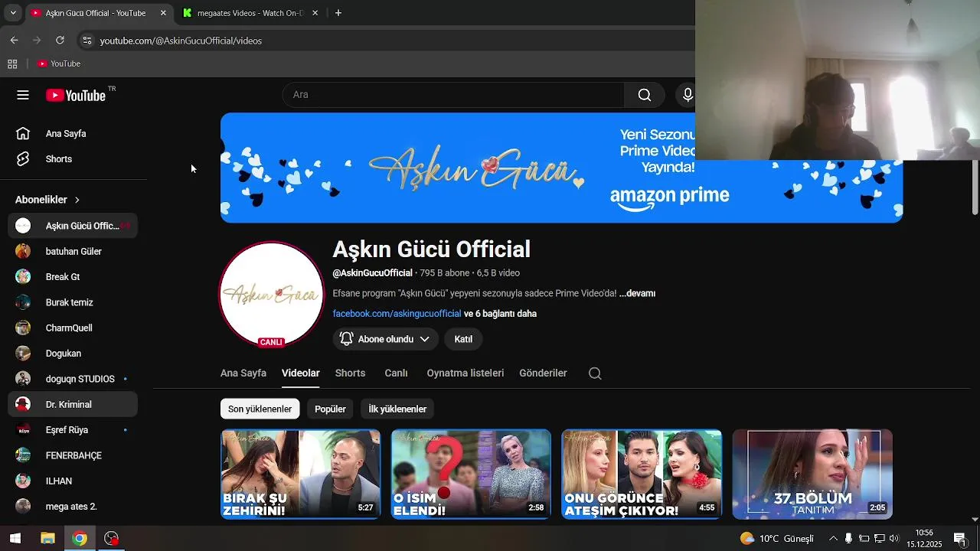Switch to the Canlı tab
980x551 pixels.
pyautogui.click(x=396, y=373)
